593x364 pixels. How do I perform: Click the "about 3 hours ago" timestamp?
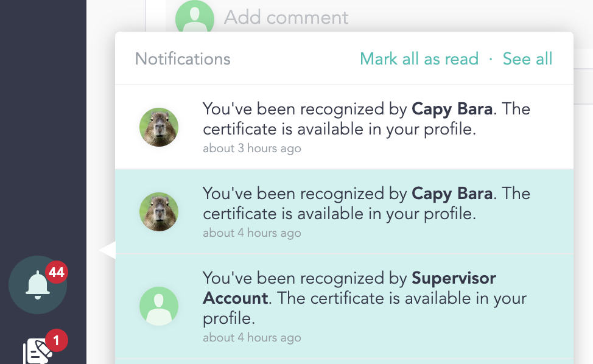point(251,149)
